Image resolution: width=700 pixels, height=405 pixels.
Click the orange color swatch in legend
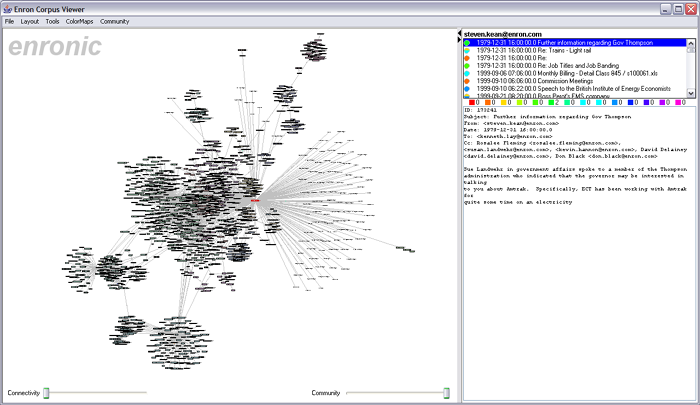(488, 103)
